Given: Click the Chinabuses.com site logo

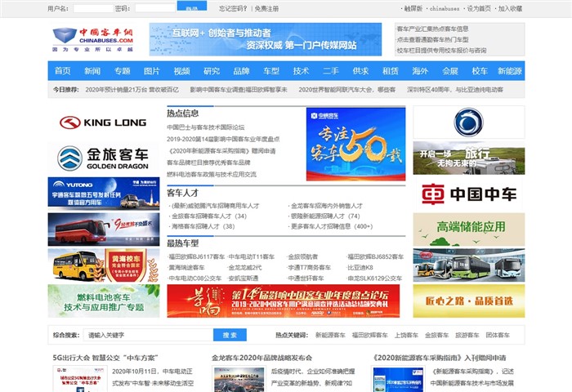Looking at the screenshot, I should tap(92, 39).
